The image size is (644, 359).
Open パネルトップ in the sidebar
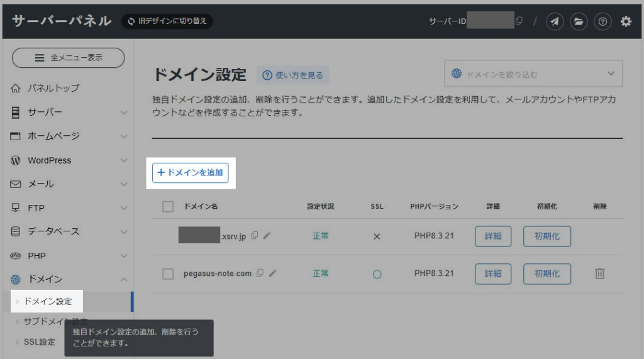(x=53, y=88)
